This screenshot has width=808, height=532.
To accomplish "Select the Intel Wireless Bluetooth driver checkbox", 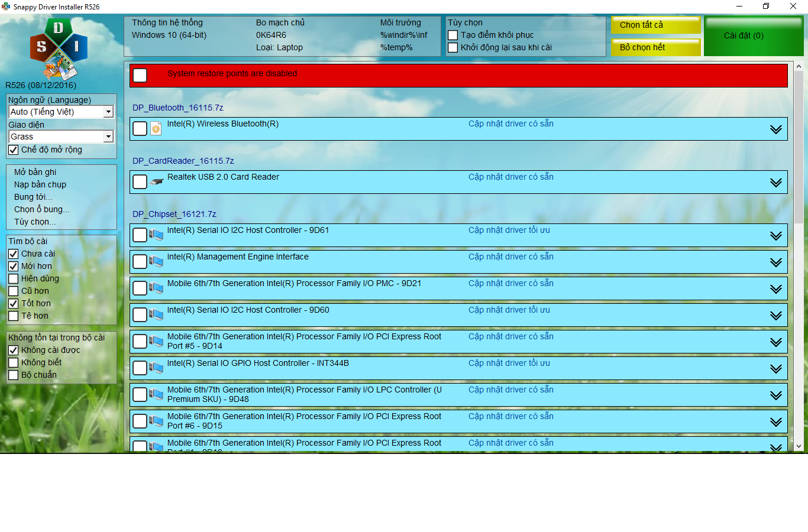I will [140, 129].
